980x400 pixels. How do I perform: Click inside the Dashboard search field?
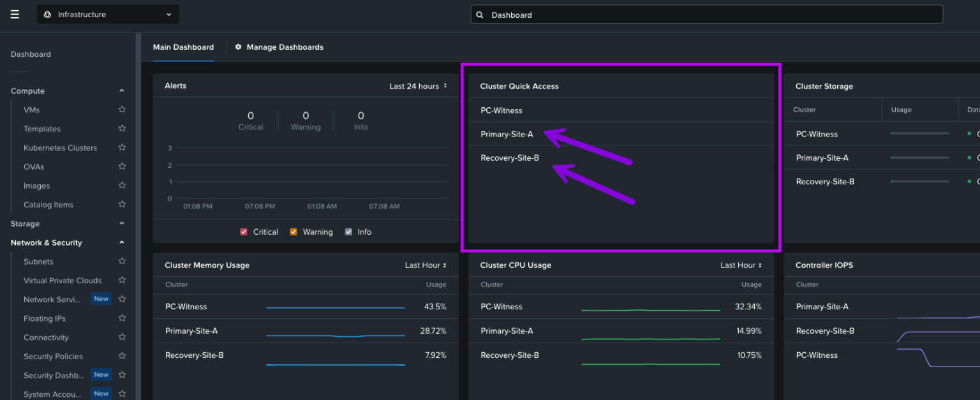click(638, 14)
